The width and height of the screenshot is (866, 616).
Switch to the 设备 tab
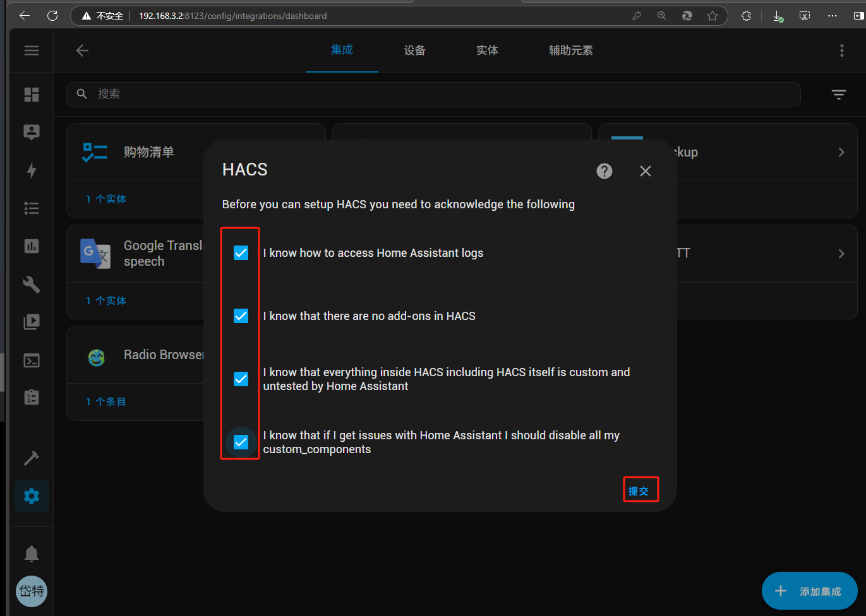(414, 50)
